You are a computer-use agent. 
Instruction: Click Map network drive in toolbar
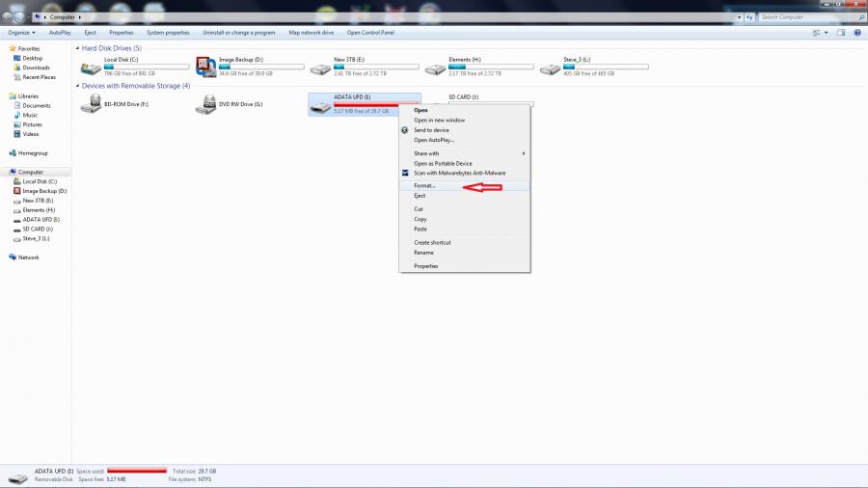tap(312, 33)
